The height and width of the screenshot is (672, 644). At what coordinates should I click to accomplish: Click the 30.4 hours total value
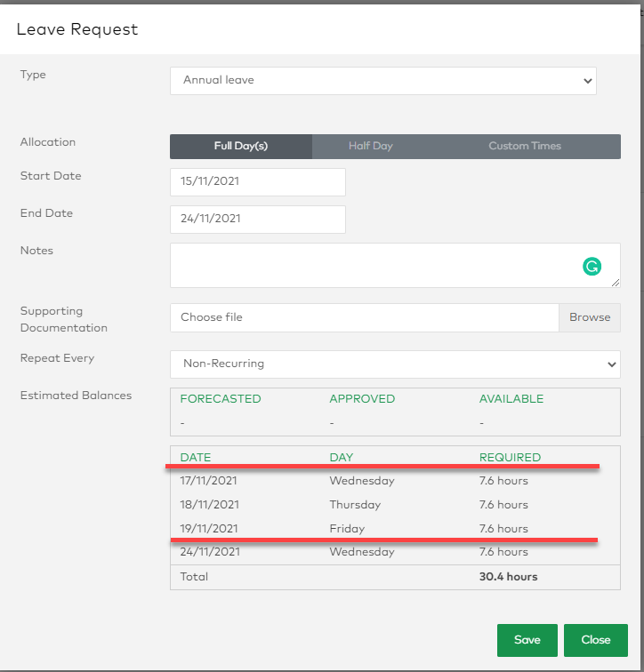pyautogui.click(x=508, y=577)
